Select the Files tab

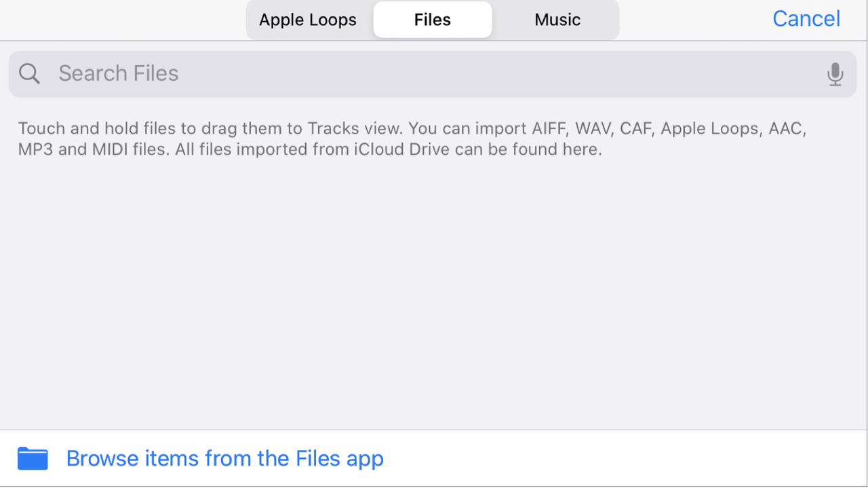pos(433,20)
